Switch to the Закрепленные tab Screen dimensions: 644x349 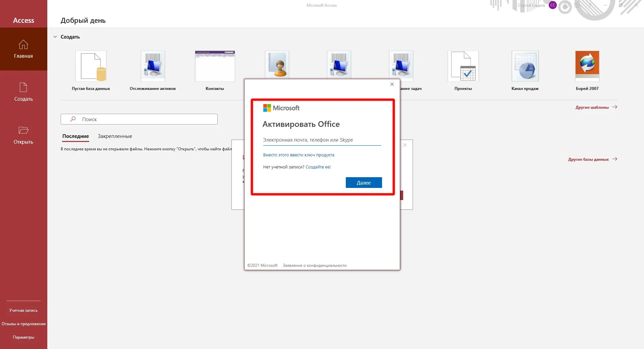point(115,136)
